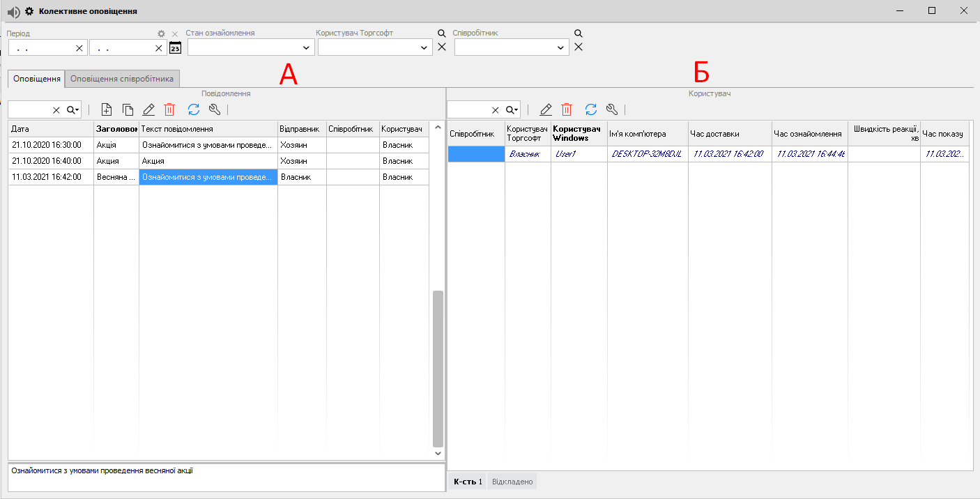Click the messages list vertical scrollbar

[438, 368]
